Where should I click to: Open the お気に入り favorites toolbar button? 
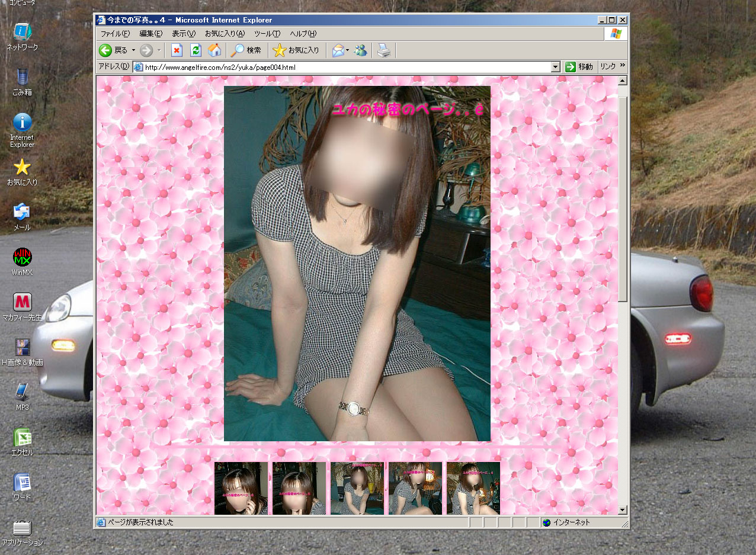pyautogui.click(x=296, y=50)
